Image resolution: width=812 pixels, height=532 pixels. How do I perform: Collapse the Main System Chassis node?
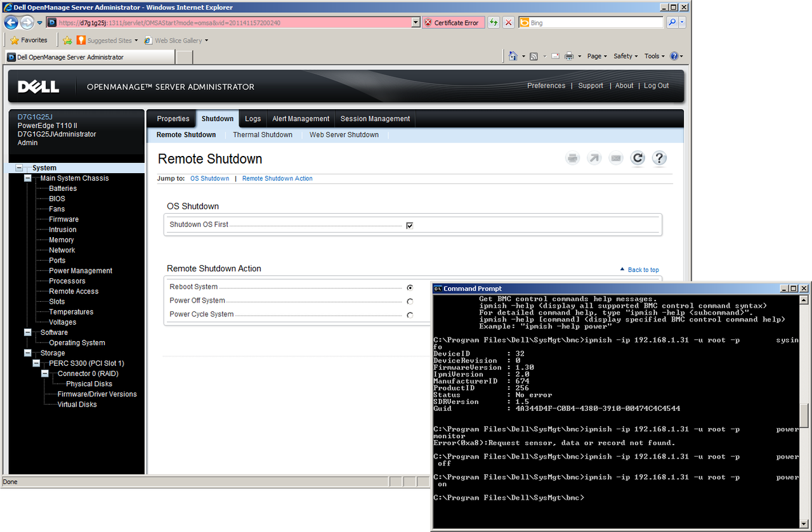(27, 178)
